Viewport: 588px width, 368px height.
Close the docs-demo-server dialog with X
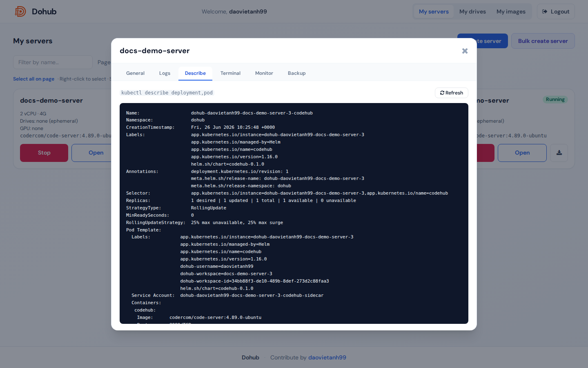tap(465, 51)
